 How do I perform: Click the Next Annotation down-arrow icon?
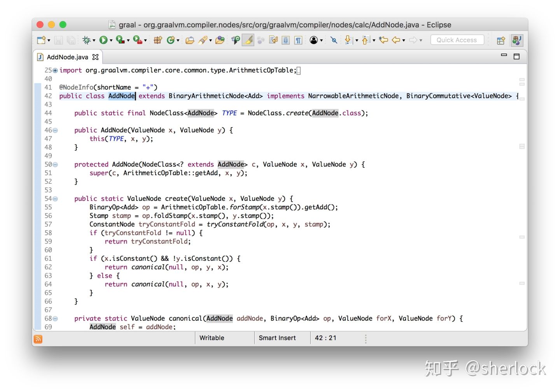tap(349, 40)
